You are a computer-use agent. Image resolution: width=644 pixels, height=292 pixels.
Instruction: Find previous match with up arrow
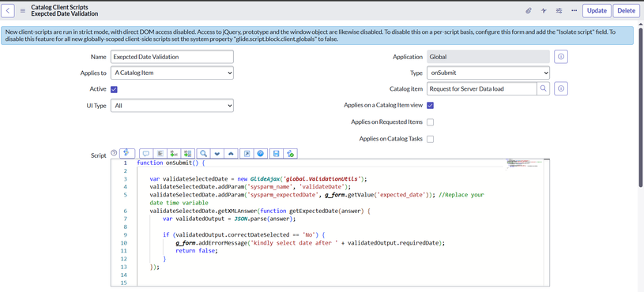click(x=232, y=153)
